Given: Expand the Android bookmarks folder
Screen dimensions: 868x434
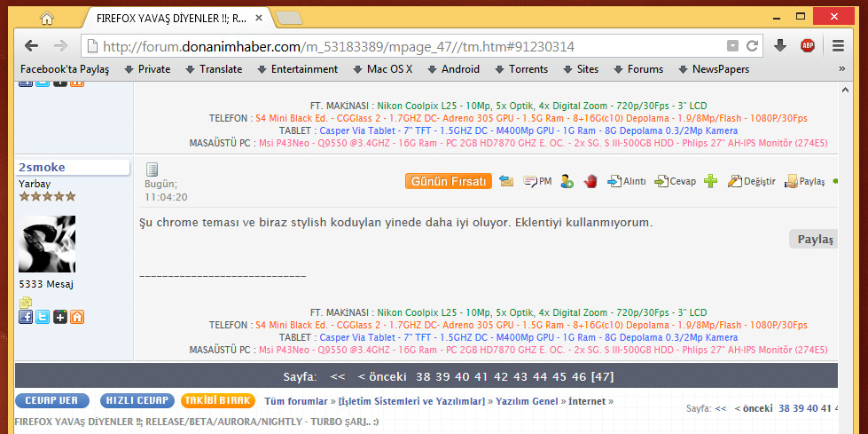Looking at the screenshot, I should [453, 69].
